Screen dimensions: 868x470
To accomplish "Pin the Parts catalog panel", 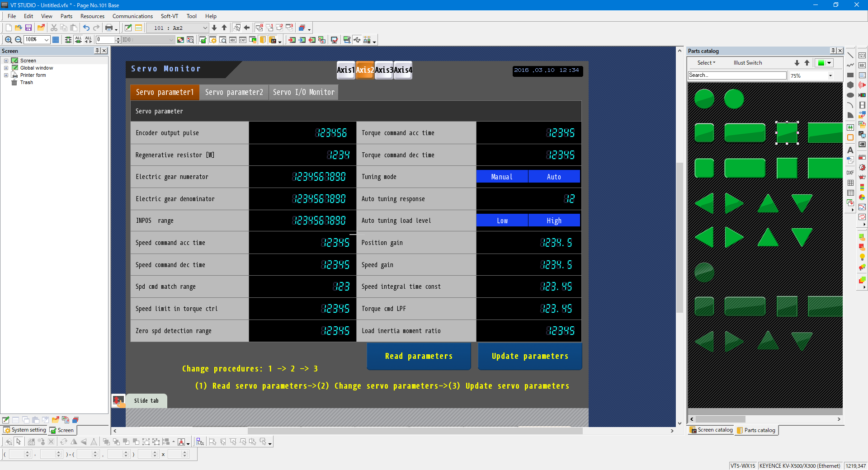I will pos(833,51).
